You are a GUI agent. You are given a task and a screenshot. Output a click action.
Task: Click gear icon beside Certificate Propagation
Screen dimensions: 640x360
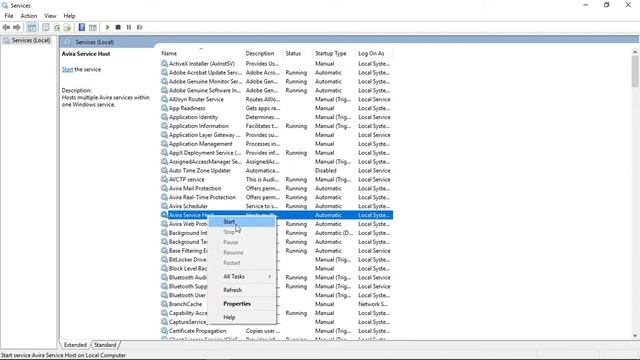164,331
